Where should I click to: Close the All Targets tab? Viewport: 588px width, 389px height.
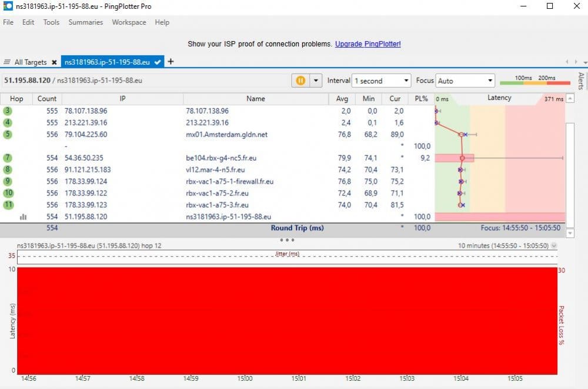pyautogui.click(x=54, y=62)
